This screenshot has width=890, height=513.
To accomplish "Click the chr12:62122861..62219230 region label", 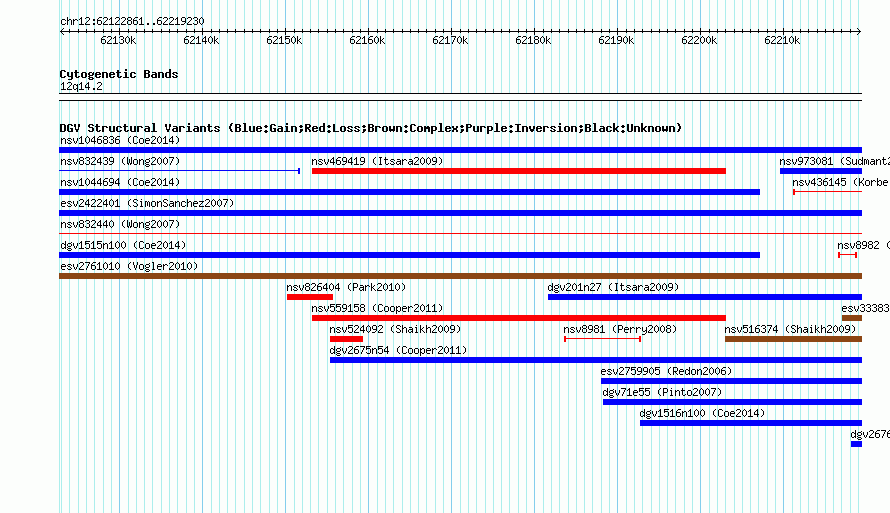I will (x=132, y=21).
